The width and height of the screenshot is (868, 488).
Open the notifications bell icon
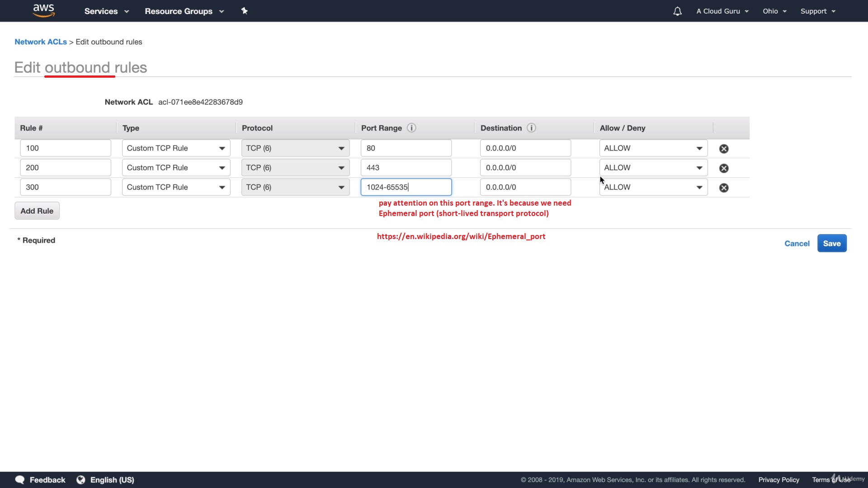677,11
